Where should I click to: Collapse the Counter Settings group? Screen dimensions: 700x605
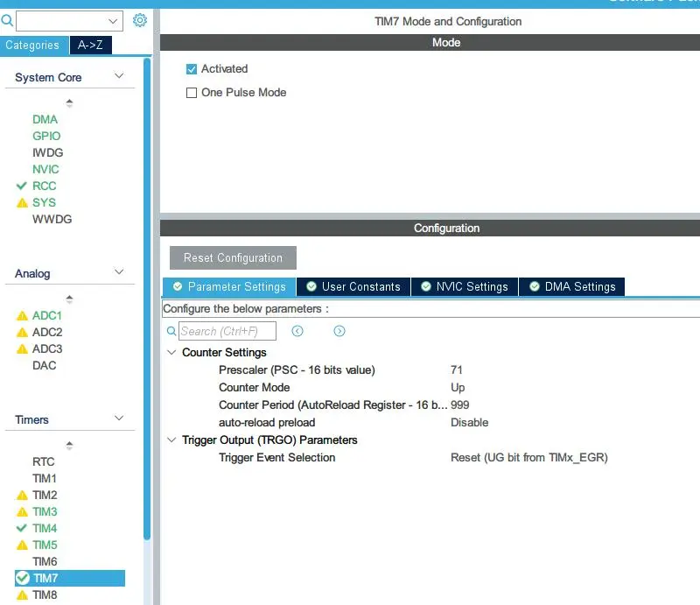171,353
